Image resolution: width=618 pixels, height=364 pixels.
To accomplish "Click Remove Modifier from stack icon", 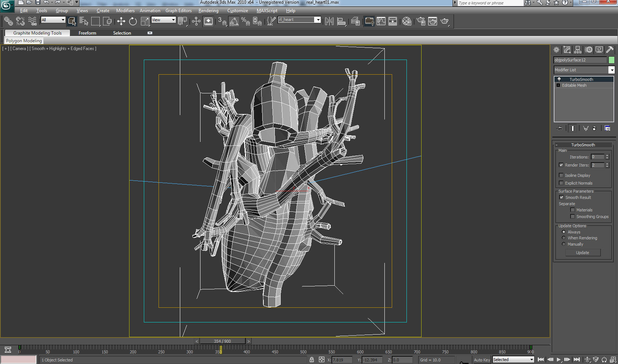I will (x=594, y=128).
